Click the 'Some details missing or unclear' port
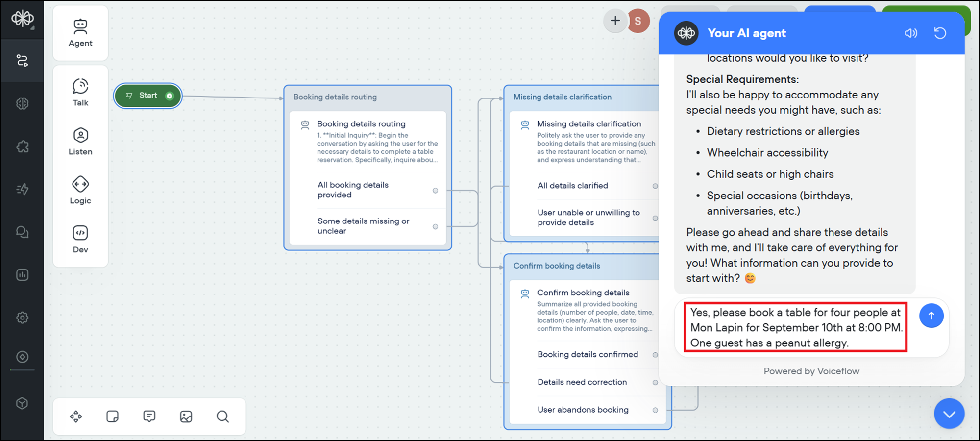980x441 pixels. pos(435,226)
